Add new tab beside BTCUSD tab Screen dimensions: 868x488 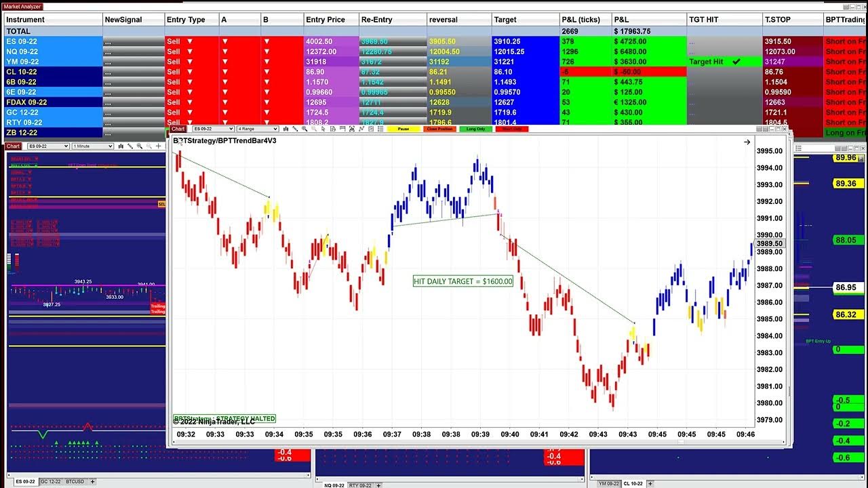tap(92, 482)
